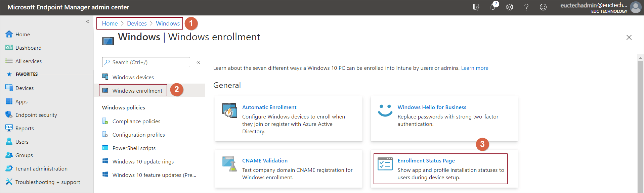Click Home in the breadcrumb
The image size is (644, 193).
pyautogui.click(x=110, y=23)
